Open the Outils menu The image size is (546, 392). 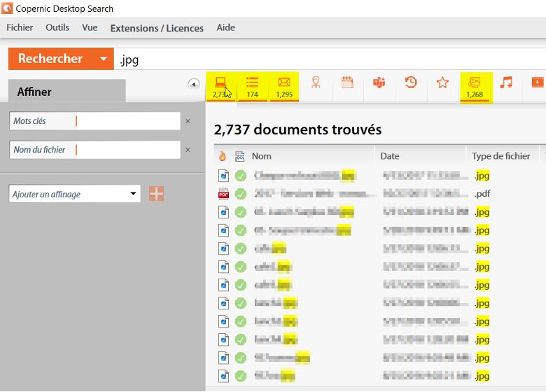(x=57, y=27)
